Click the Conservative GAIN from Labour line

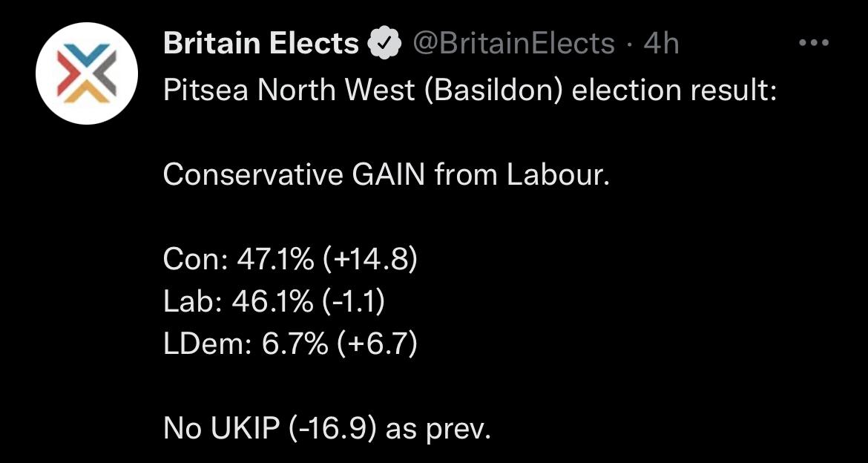point(386,175)
